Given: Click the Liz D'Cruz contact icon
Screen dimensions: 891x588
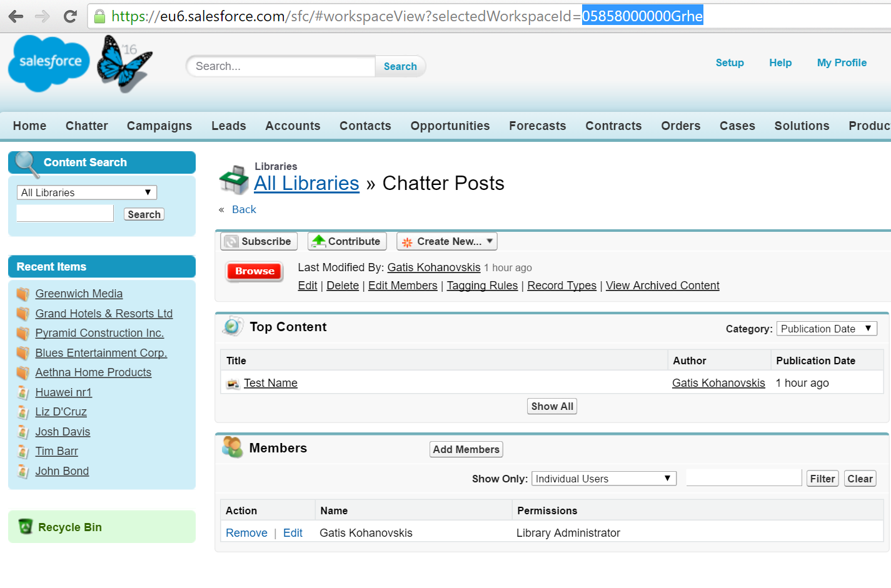Looking at the screenshot, I should [x=23, y=412].
